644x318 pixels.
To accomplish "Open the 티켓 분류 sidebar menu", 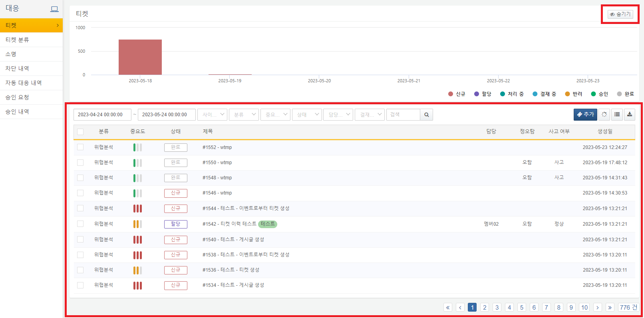I will tap(31, 40).
